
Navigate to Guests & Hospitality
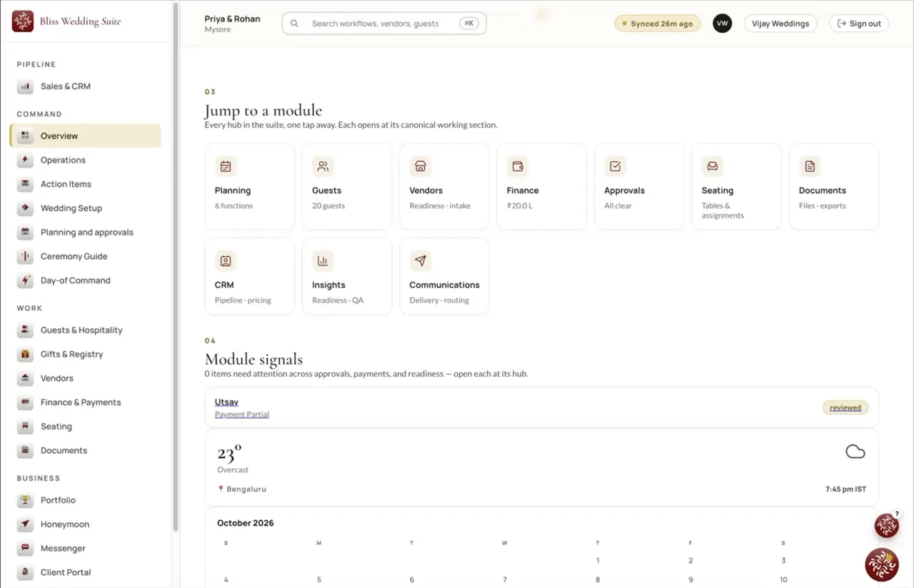(x=86, y=330)
